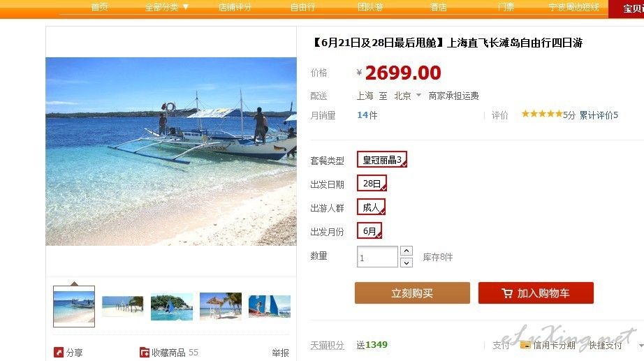Click the share icon next to 分享
This screenshot has height=361, width=644.
tap(58, 352)
